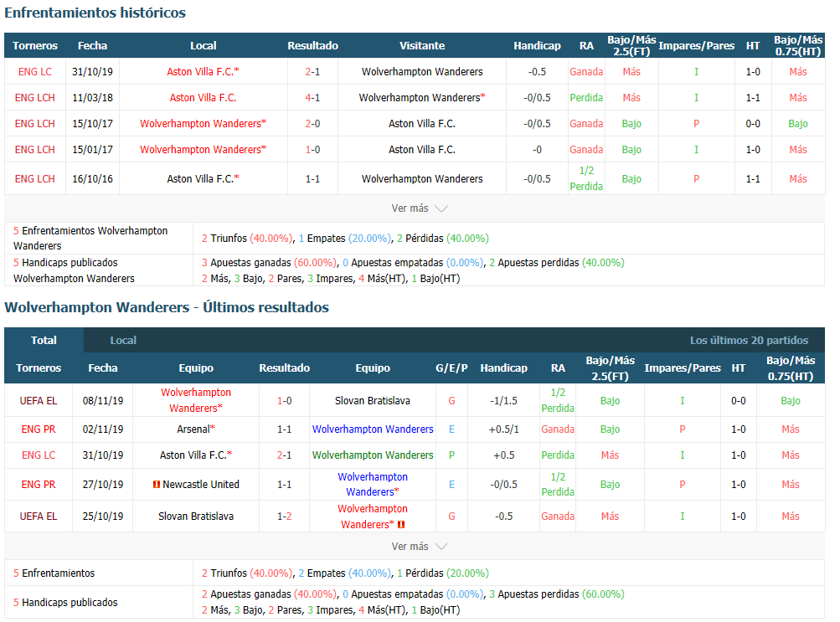Open ENG LCH tournament for 16/10/16
The width and height of the screenshot is (840, 622).
coord(35,179)
